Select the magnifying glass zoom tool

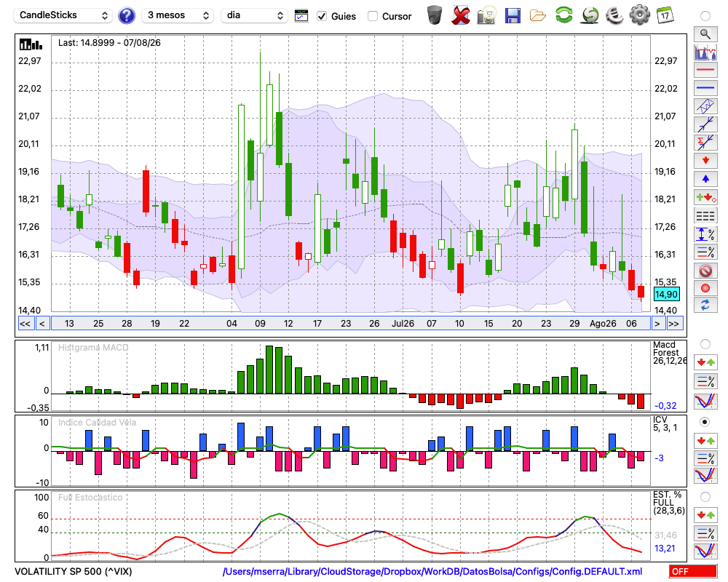705,34
